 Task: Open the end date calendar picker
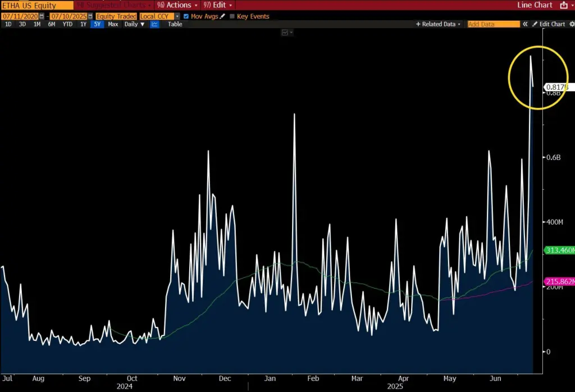[92, 16]
